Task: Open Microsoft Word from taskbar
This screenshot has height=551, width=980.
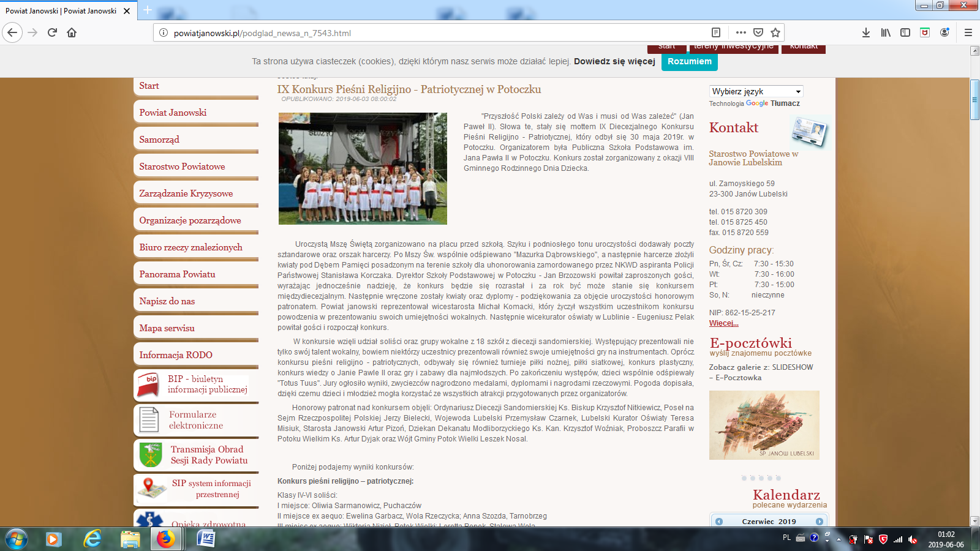Action: (x=206, y=539)
